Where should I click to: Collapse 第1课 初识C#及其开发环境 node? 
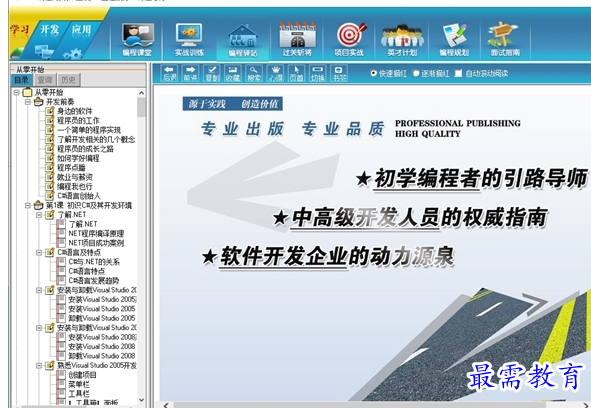click(28, 205)
